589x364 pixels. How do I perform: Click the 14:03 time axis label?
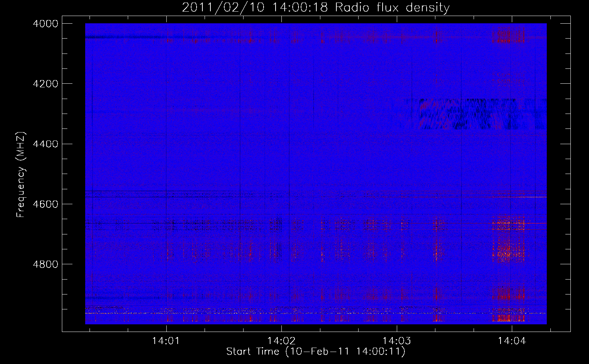(397, 341)
